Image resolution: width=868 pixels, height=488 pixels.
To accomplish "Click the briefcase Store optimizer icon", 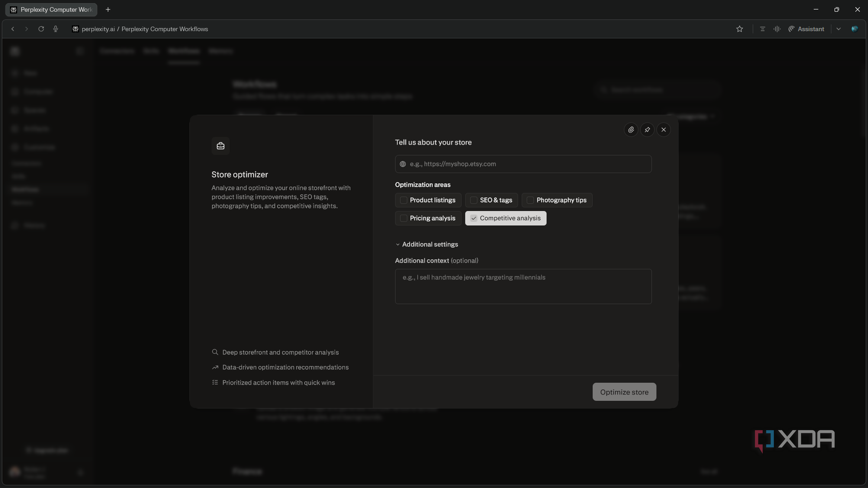I will point(220,146).
